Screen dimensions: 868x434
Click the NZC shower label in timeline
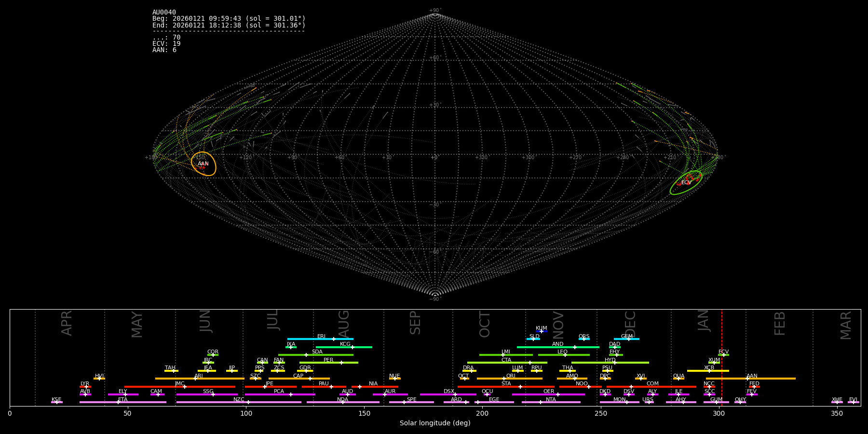(x=239, y=400)
